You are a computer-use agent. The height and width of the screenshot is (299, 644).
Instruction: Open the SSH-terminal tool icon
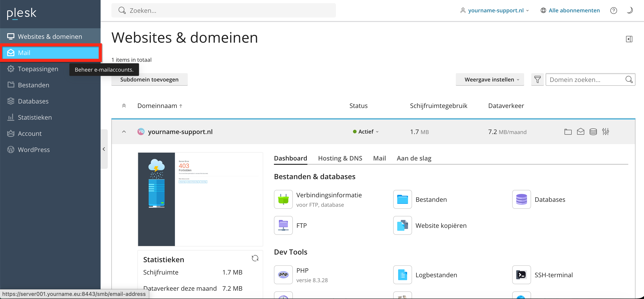click(521, 275)
